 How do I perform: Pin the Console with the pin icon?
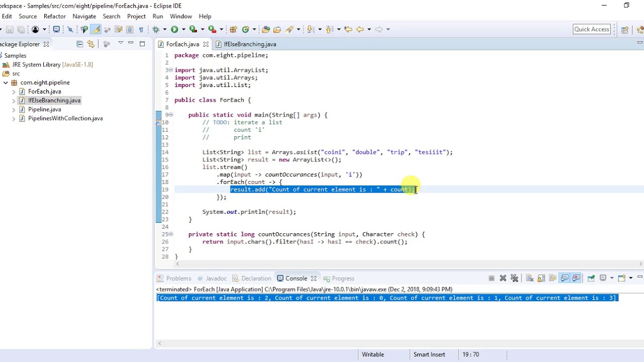click(591, 278)
